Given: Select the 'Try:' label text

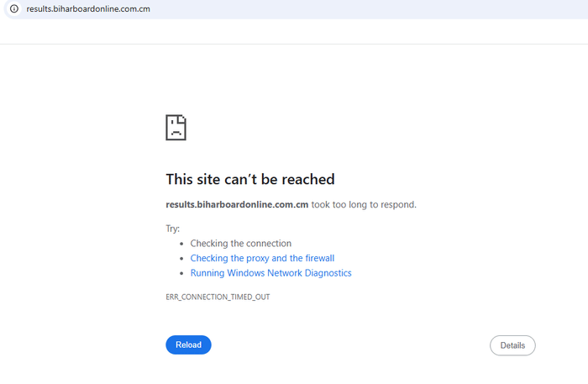Looking at the screenshot, I should [x=172, y=229].
